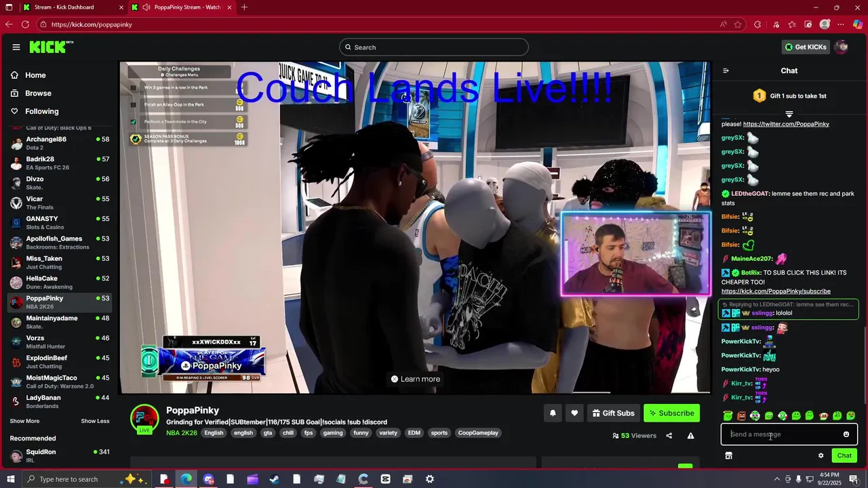Open the emoji picker in message box
The image size is (868, 488).
(x=846, y=434)
